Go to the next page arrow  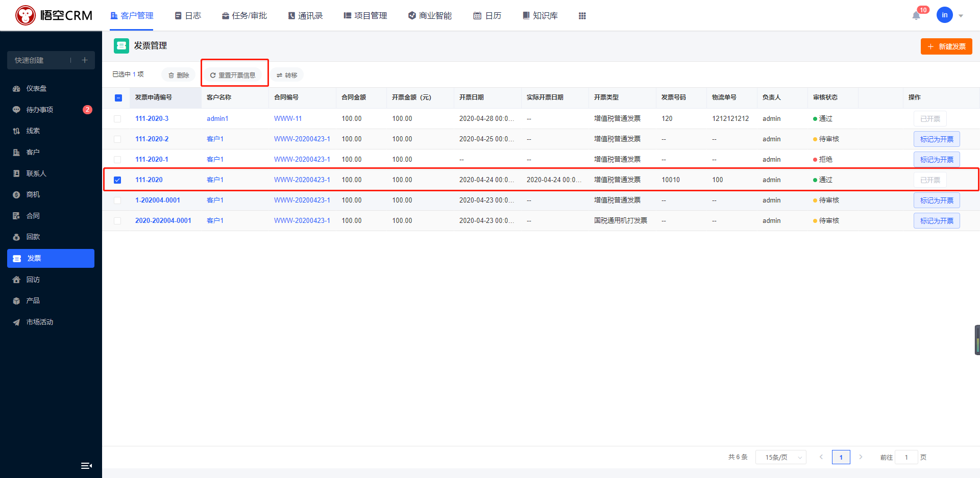[861, 457]
